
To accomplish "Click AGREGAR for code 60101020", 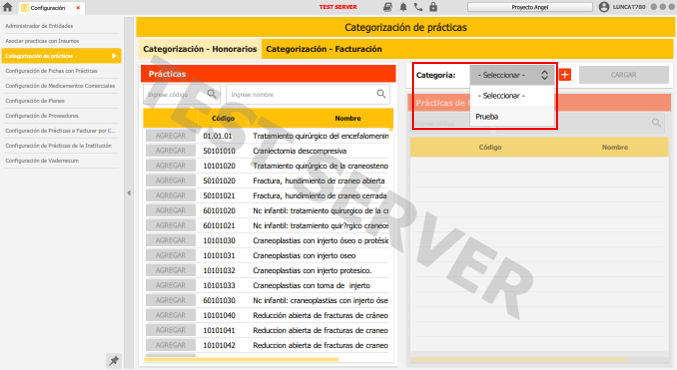I will pos(171,210).
